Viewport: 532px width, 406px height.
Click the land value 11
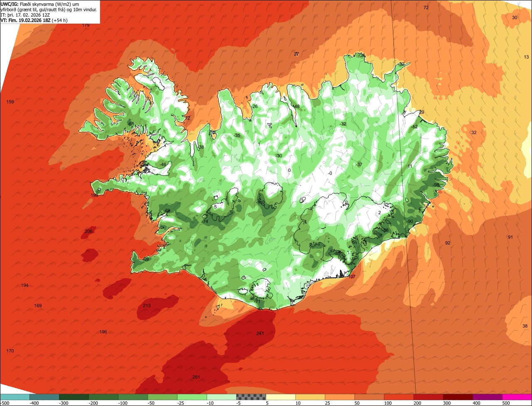tap(410, 166)
